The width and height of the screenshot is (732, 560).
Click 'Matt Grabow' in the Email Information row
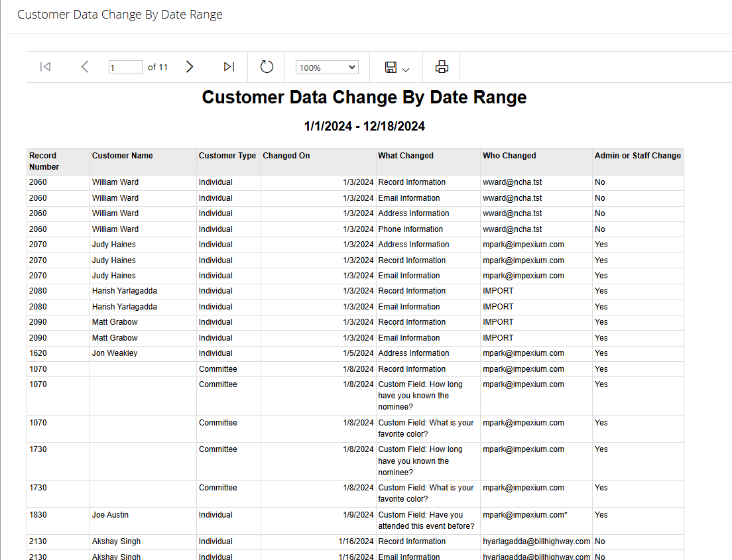point(115,338)
